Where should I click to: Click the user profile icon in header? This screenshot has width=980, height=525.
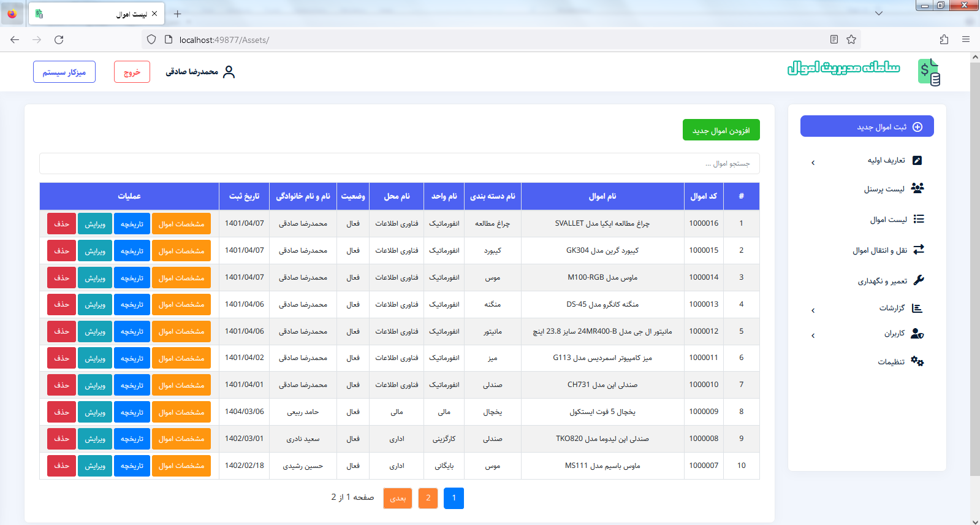click(x=229, y=72)
